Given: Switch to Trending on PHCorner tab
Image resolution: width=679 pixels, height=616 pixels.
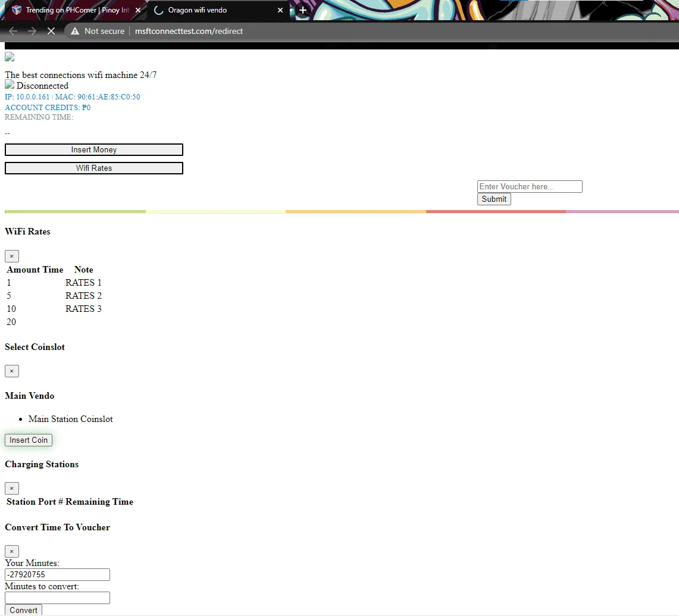Looking at the screenshot, I should click(76, 10).
